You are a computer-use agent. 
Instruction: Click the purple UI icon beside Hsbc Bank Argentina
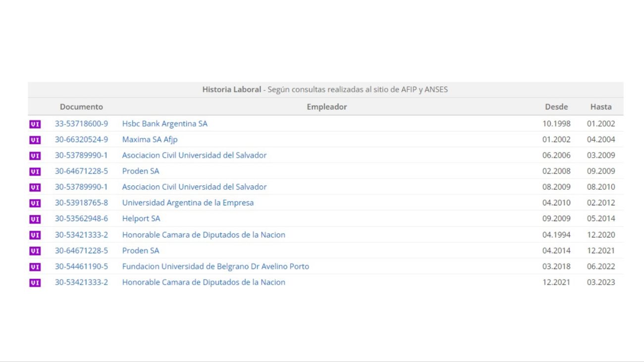click(x=35, y=124)
